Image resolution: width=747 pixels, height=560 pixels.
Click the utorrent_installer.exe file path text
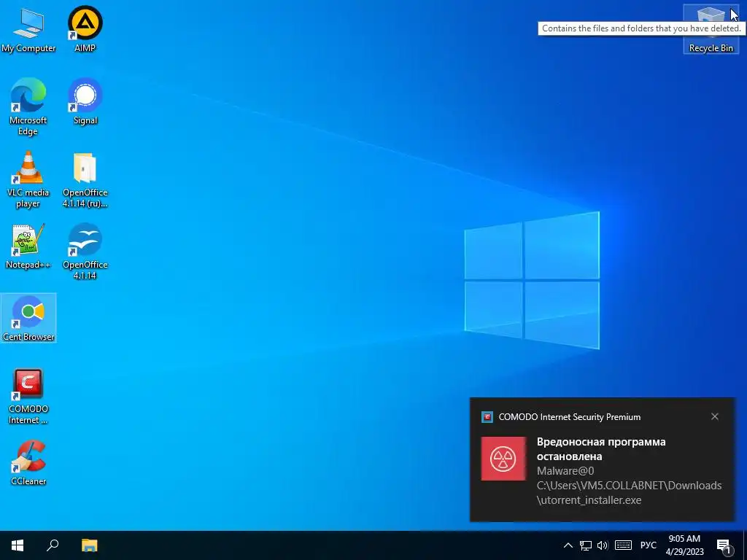[629, 493]
